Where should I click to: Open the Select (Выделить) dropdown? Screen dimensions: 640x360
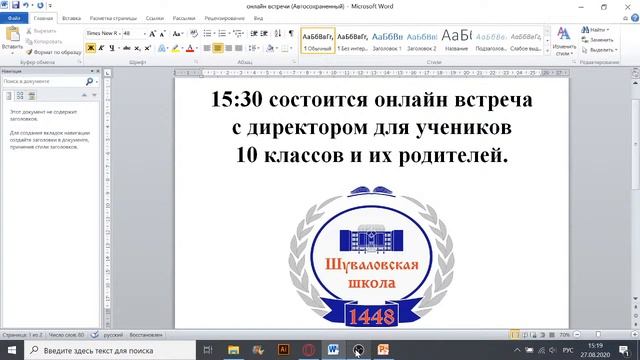(x=599, y=50)
